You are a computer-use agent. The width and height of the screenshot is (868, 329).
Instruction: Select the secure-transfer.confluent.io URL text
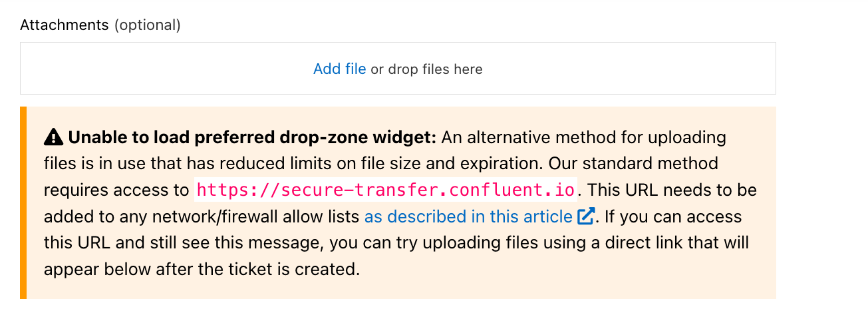click(x=386, y=190)
